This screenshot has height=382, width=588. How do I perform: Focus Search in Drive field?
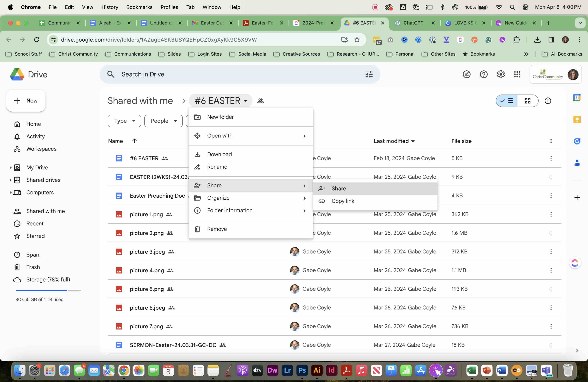click(240, 74)
